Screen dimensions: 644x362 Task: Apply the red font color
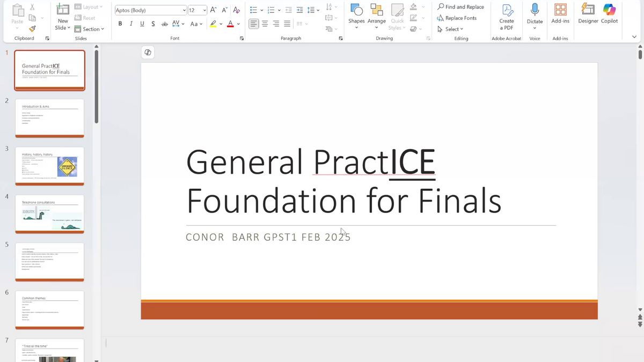(230, 24)
